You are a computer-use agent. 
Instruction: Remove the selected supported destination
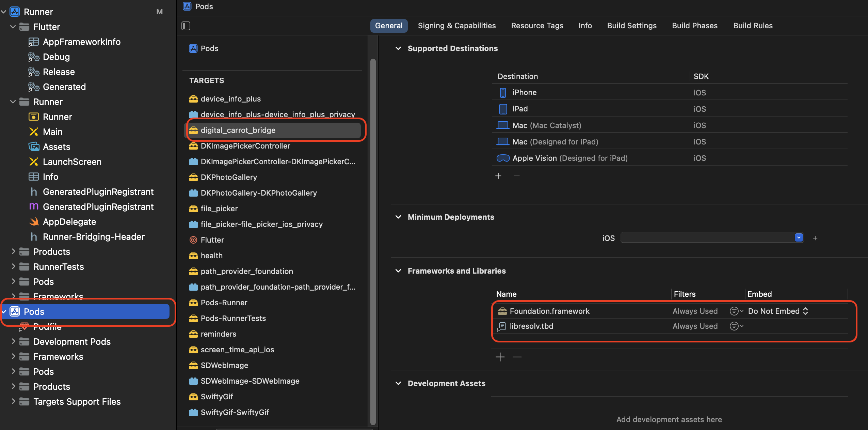point(517,176)
